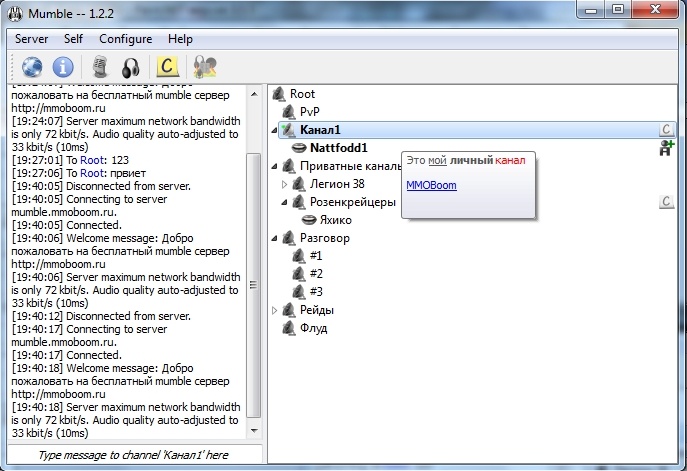Screen dimensions: 687x471
Task: Select user Яхико
Action: point(336,220)
